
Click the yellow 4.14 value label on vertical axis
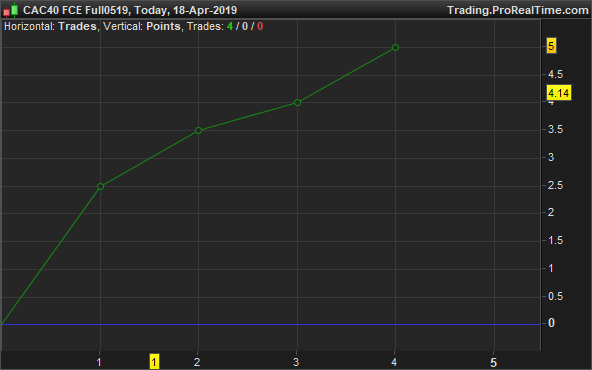(x=559, y=93)
